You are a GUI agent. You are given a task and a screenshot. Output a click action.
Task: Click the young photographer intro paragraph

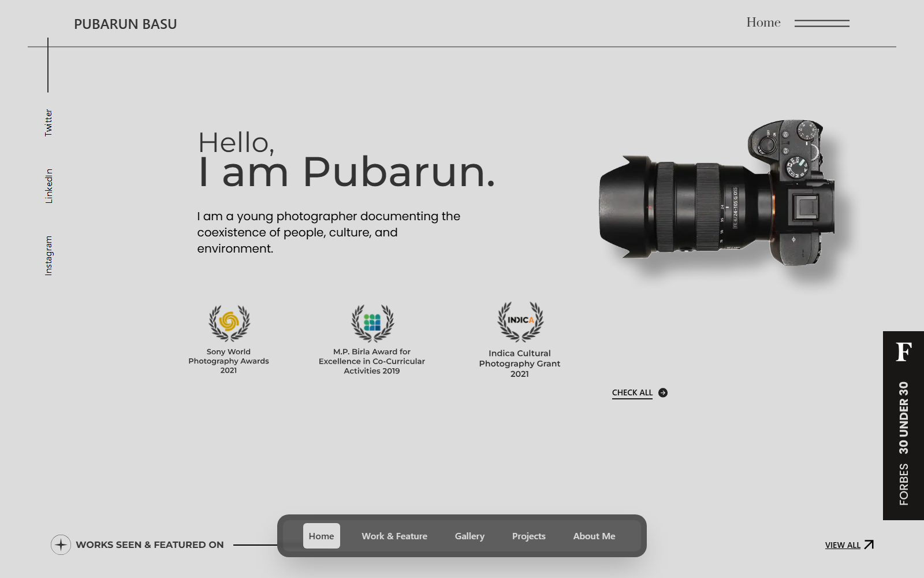(329, 232)
